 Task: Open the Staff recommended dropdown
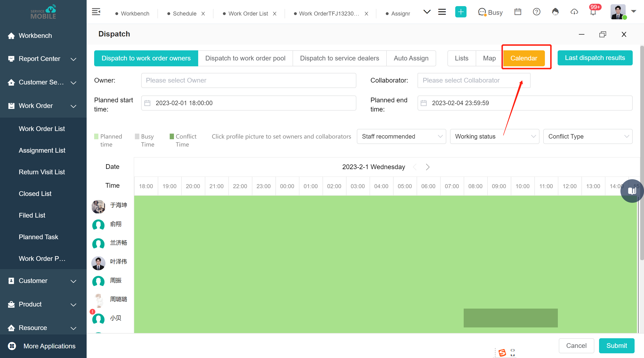[401, 136]
